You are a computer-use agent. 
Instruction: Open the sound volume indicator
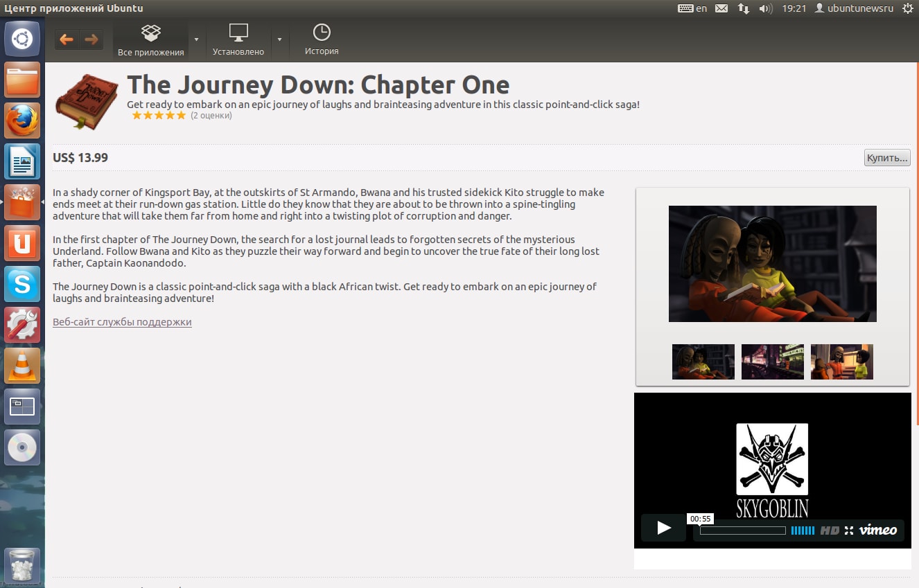coord(765,8)
